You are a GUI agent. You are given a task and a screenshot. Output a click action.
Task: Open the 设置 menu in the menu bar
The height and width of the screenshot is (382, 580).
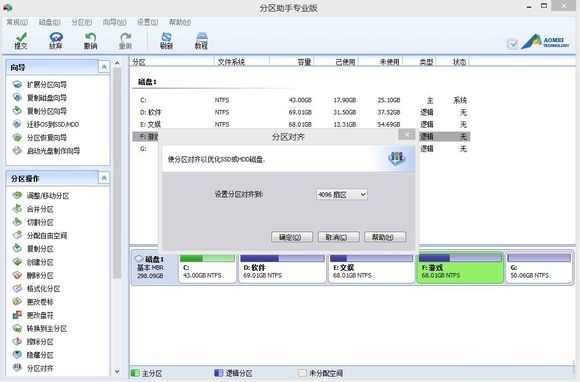[x=147, y=22]
